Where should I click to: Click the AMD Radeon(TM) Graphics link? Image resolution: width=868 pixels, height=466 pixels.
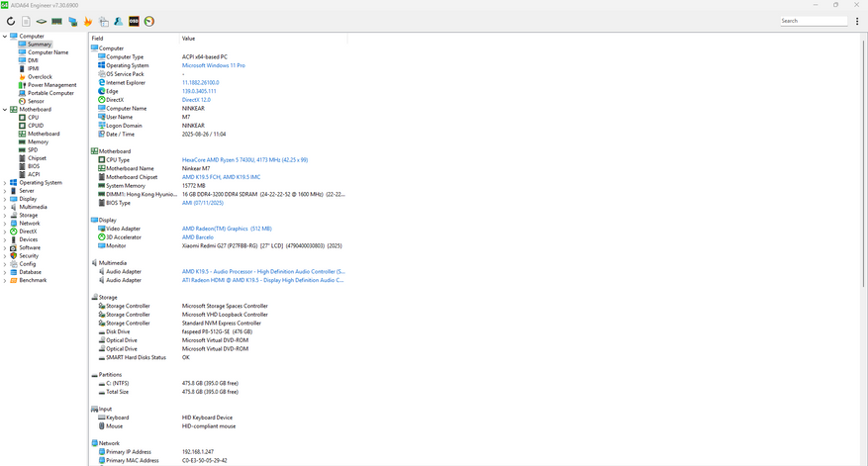coord(227,229)
